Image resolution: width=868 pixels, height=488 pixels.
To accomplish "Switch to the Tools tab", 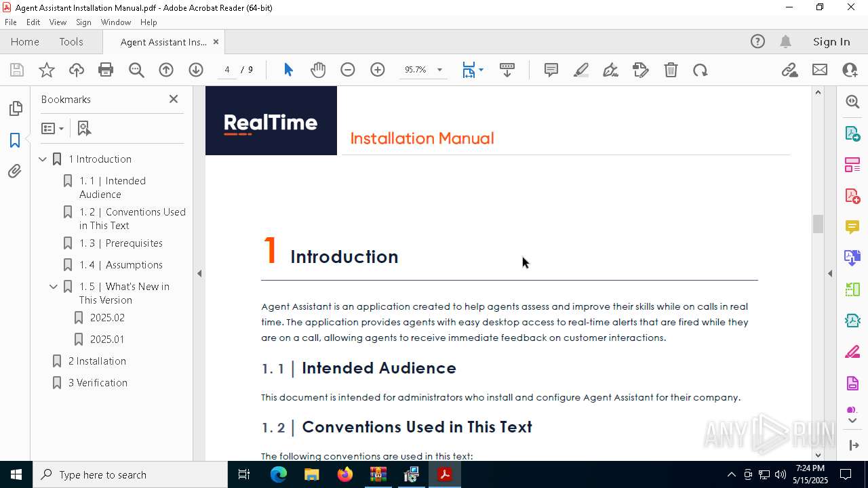I will point(71,41).
